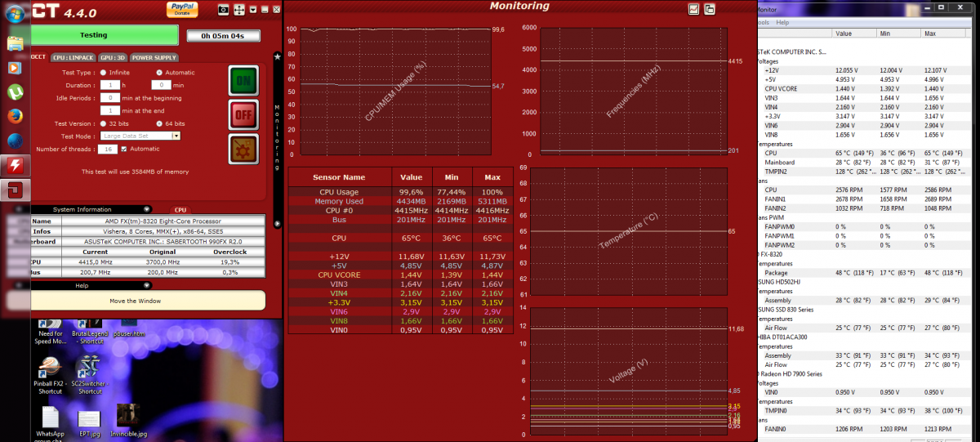This screenshot has width=980, height=442.
Task: Click the Number of threads field
Action: point(108,149)
